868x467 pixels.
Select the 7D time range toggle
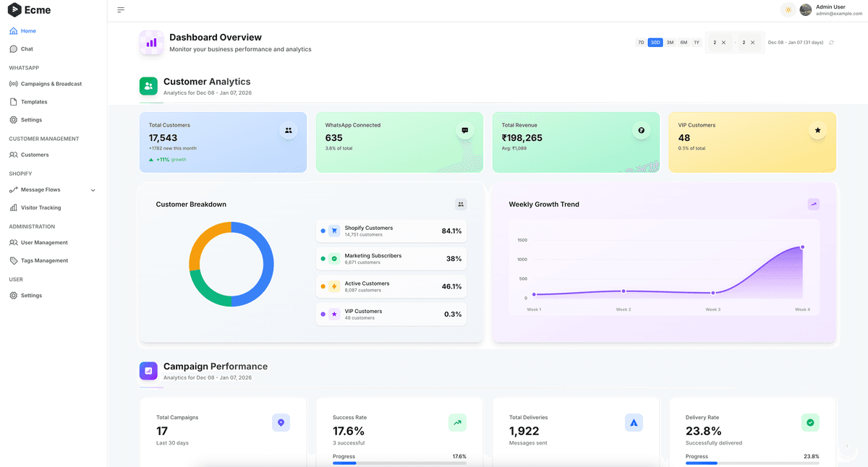click(x=640, y=42)
